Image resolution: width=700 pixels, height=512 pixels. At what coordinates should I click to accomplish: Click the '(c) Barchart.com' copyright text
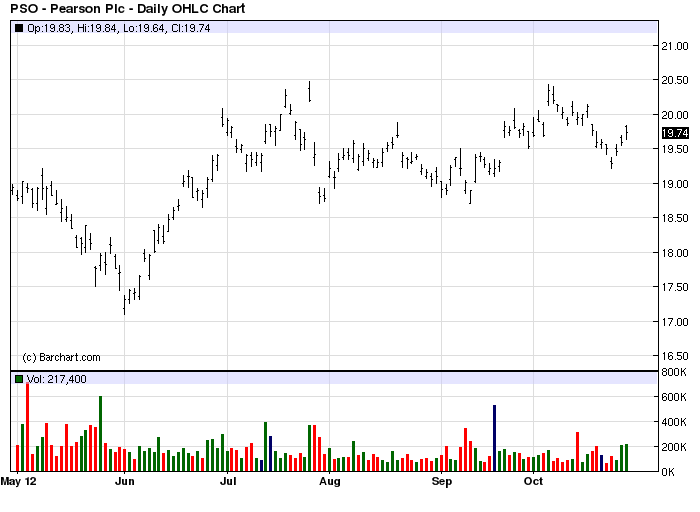point(62,358)
